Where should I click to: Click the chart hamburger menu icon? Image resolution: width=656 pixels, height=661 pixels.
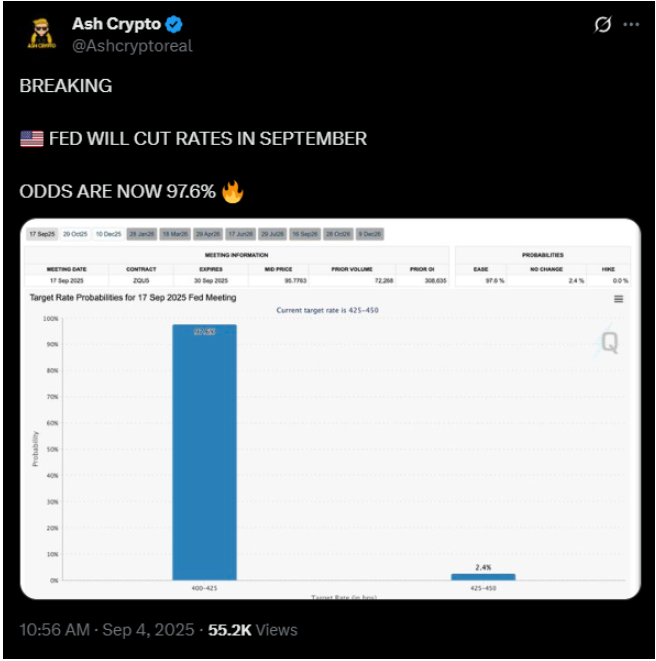coord(618,299)
